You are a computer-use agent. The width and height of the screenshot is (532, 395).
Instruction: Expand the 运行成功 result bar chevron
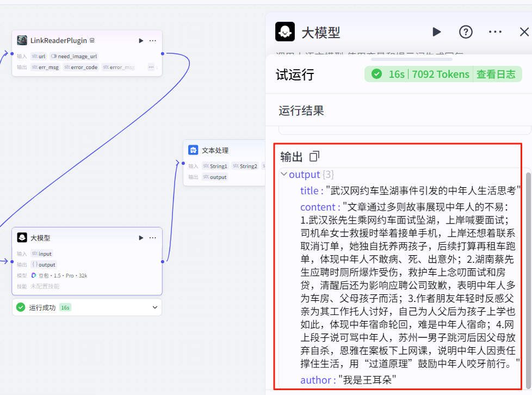(154, 307)
